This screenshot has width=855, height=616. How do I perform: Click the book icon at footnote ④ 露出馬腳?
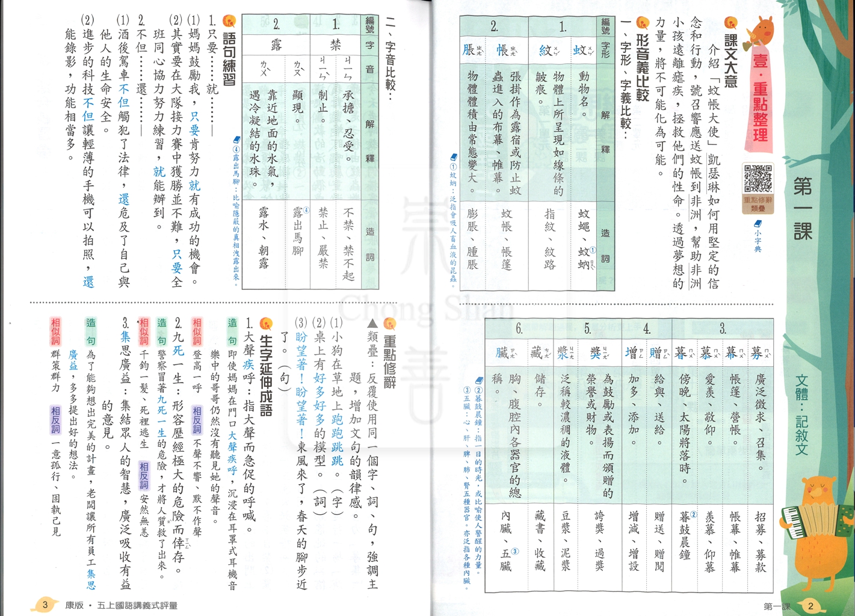pos(236,140)
